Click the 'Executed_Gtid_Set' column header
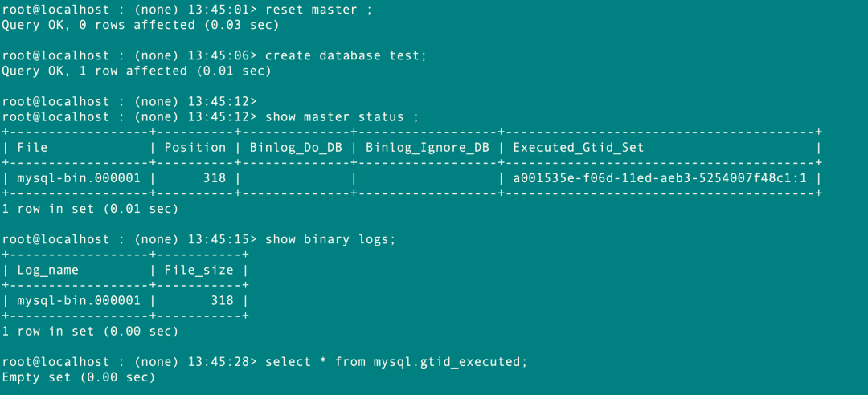Viewport: 868px width, 395px height. [579, 148]
